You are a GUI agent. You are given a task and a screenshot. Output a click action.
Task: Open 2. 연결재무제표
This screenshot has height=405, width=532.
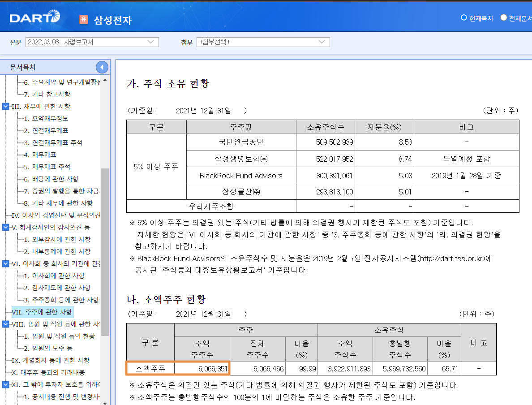[46, 130]
